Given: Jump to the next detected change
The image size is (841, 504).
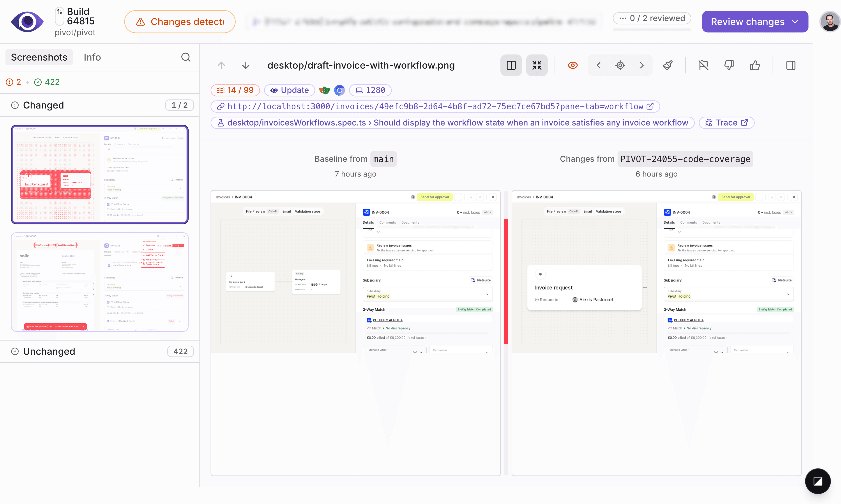Looking at the screenshot, I should click(642, 65).
